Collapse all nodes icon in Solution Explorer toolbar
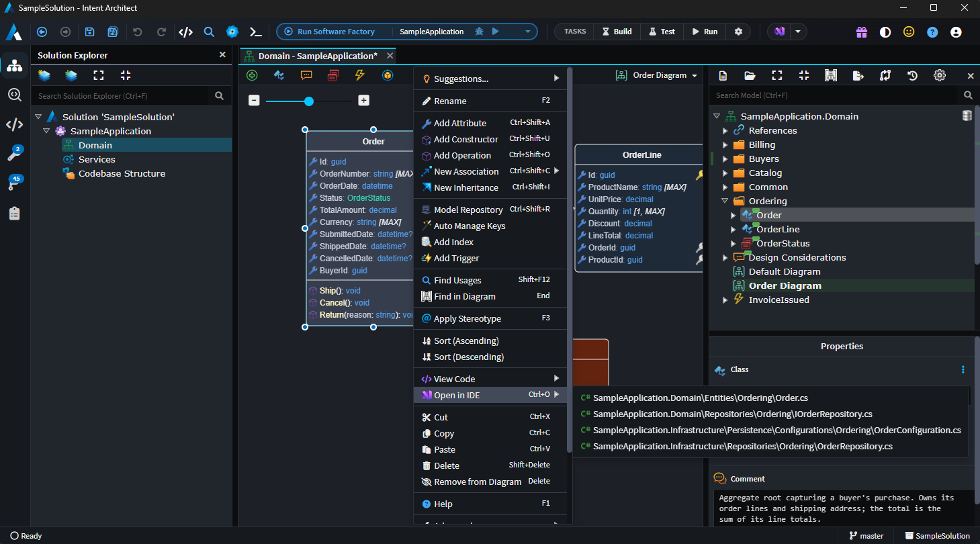Viewport: 980px width, 544px height. point(126,75)
